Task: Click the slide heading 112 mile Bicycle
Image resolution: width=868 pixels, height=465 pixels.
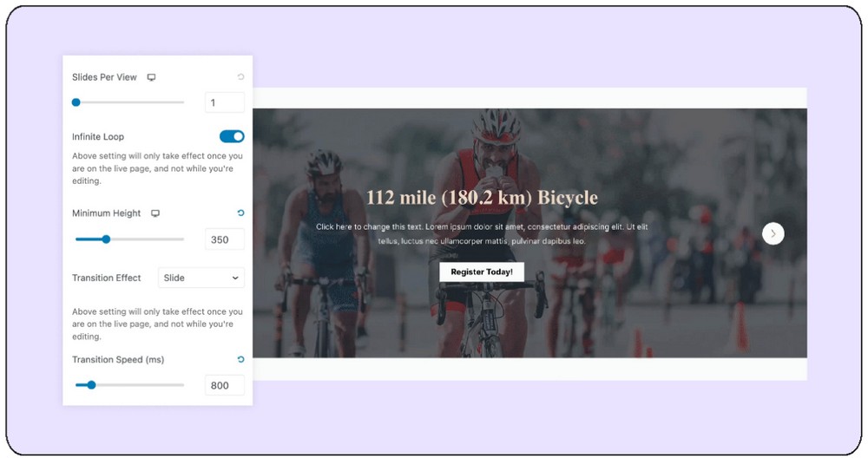Action: point(482,198)
